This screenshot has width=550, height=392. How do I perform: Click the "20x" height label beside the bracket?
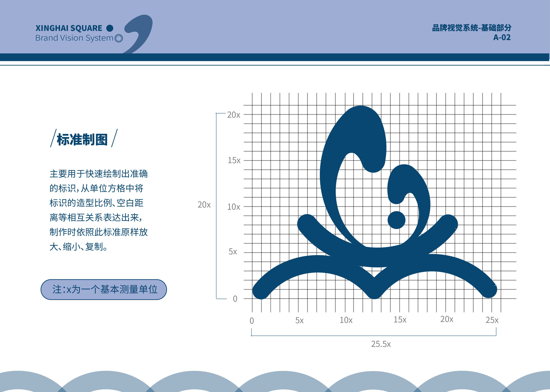coord(204,205)
